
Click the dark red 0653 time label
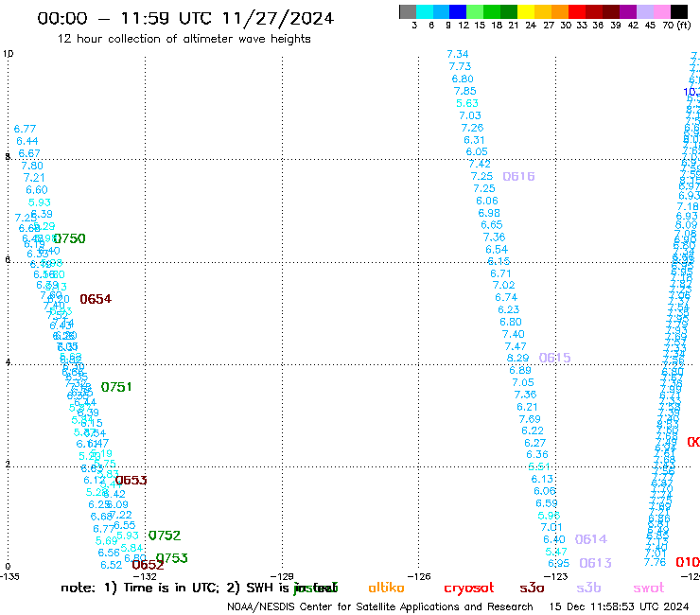tap(131, 480)
